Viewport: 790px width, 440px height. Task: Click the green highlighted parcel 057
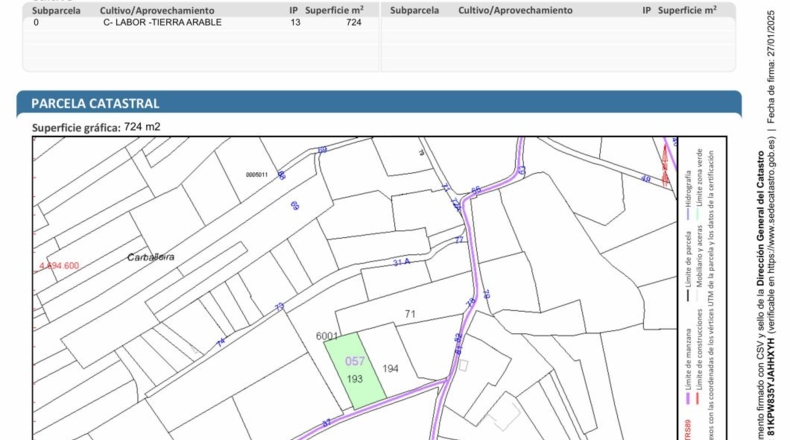(354, 370)
